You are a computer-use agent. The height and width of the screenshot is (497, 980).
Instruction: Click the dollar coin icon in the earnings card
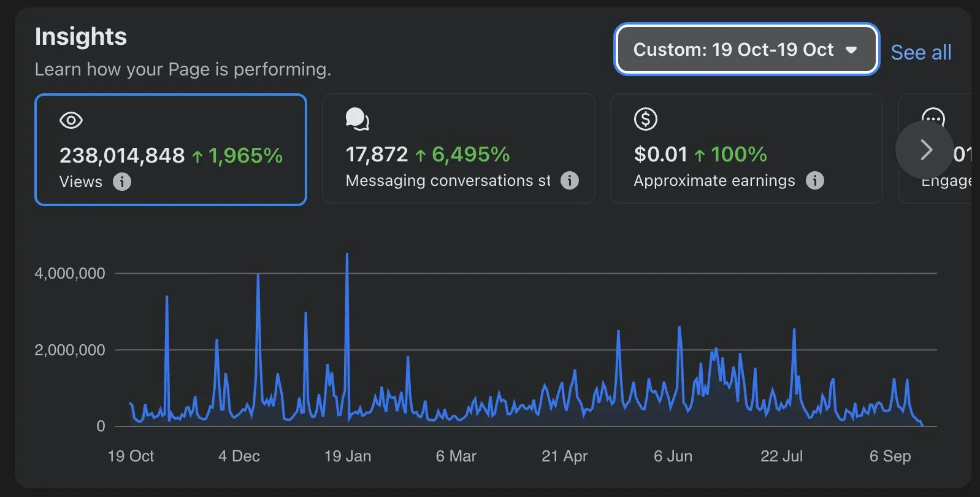tap(646, 119)
